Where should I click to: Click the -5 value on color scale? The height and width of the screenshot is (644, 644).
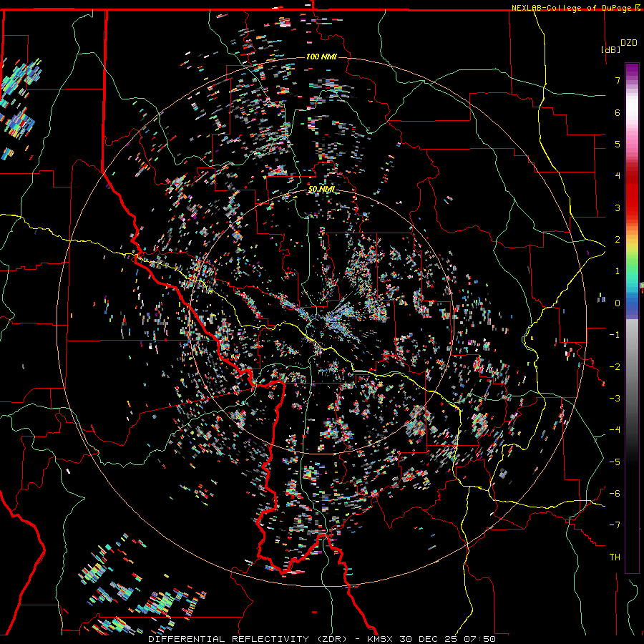click(x=615, y=462)
